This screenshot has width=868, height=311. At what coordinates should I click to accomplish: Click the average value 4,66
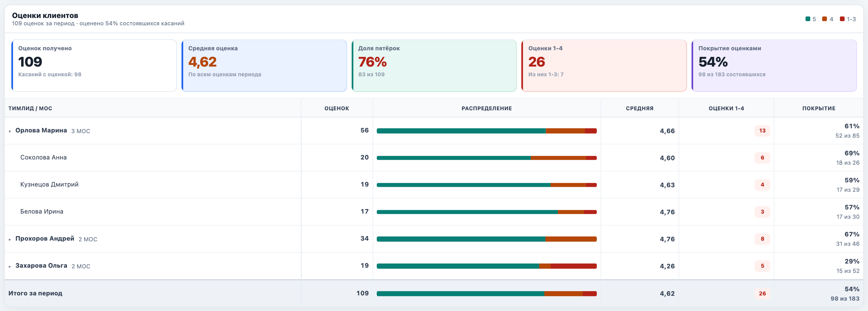[667, 131]
